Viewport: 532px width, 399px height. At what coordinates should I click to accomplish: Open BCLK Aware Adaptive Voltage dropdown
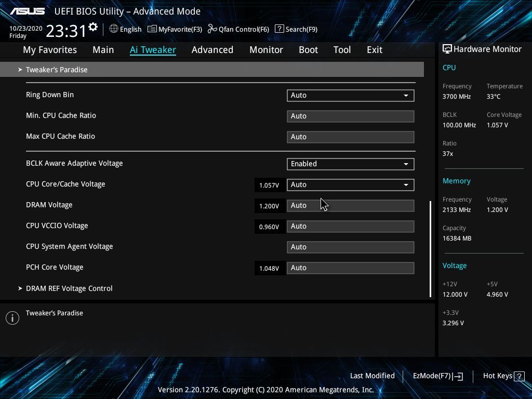click(x=351, y=164)
